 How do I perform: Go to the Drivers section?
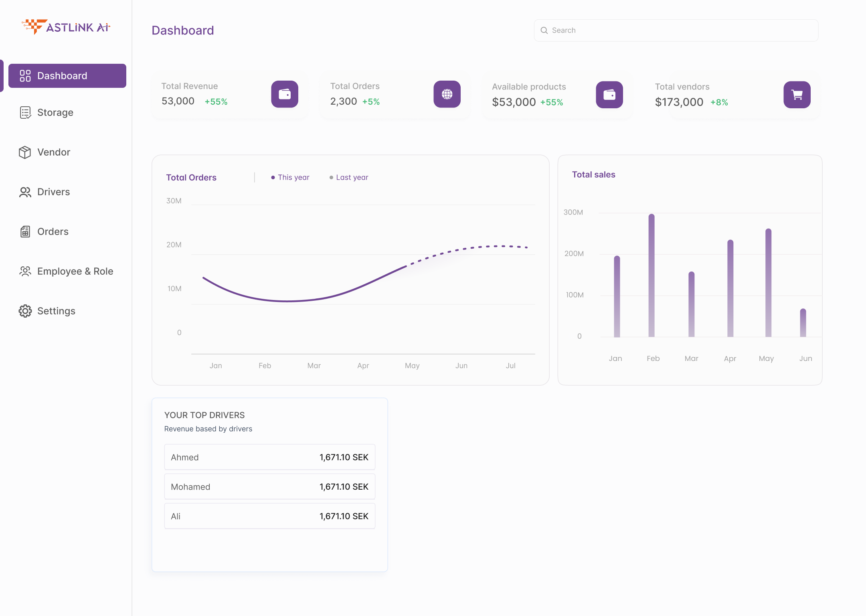pyautogui.click(x=53, y=192)
